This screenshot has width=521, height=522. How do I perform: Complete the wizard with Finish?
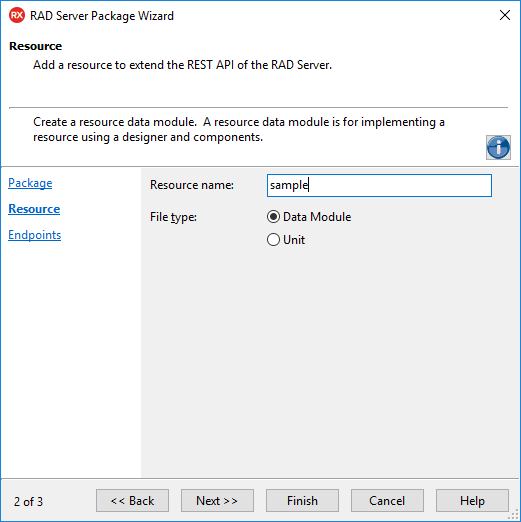tap(302, 500)
